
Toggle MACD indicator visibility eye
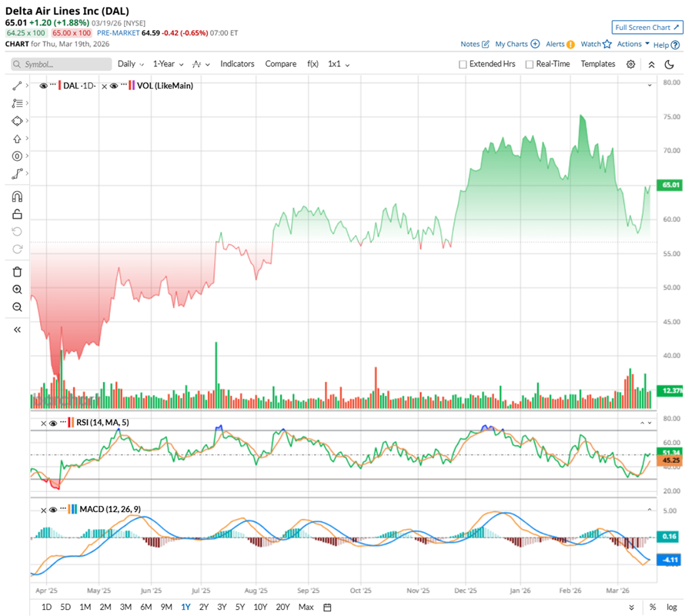[53, 510]
